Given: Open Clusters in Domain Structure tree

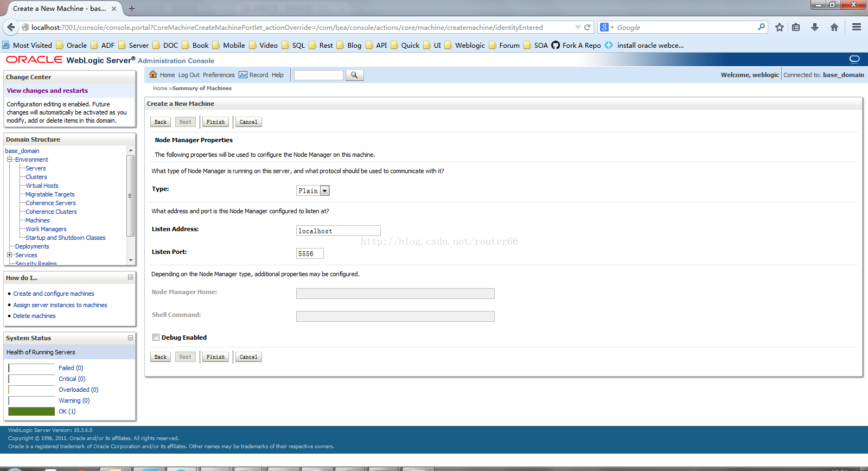Looking at the screenshot, I should 36,177.
